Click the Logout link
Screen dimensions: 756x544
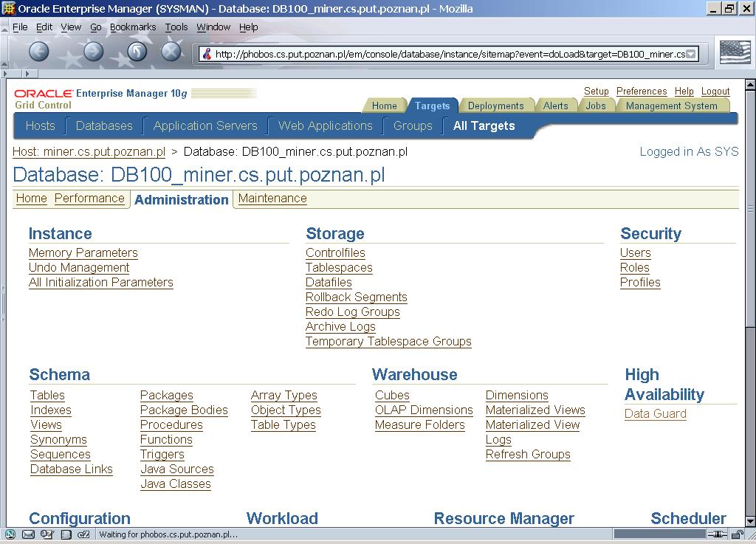click(x=715, y=91)
